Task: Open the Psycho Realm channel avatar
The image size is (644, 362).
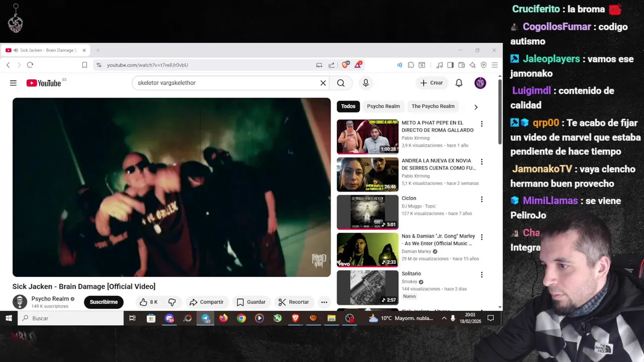Action: pyautogui.click(x=20, y=302)
